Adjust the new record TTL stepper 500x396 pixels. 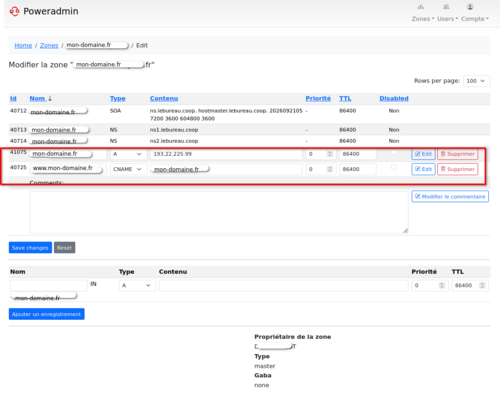pyautogui.click(x=482, y=285)
